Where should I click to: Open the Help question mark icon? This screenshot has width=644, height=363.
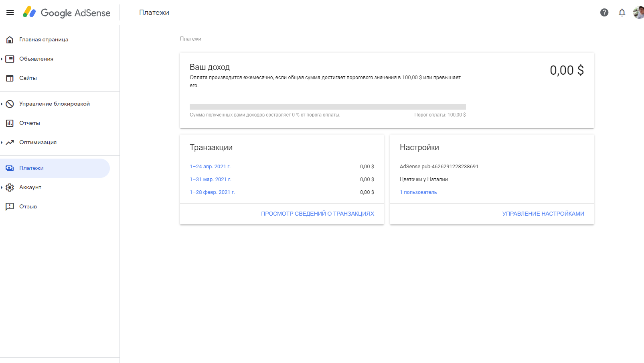pyautogui.click(x=604, y=12)
